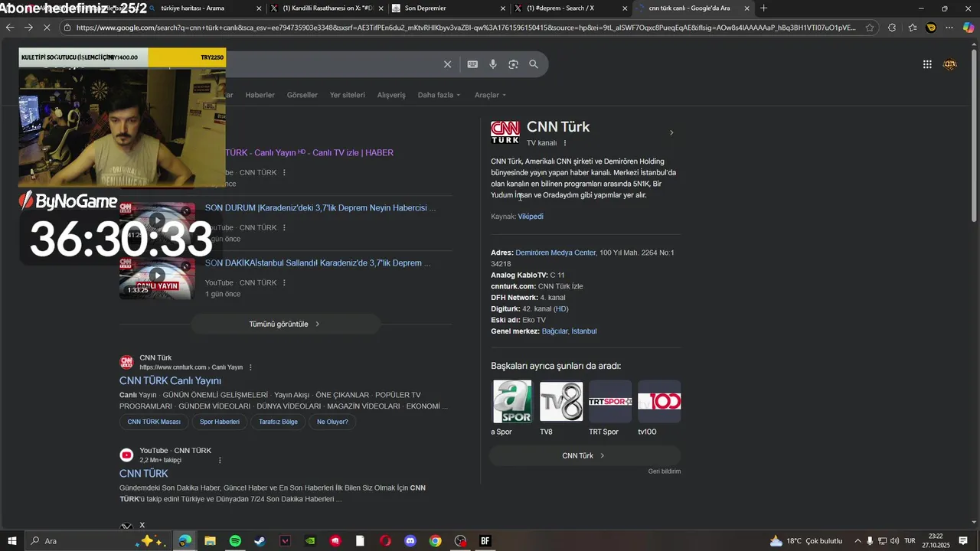Open Spotify from the taskbar
The image size is (980, 551).
235,541
